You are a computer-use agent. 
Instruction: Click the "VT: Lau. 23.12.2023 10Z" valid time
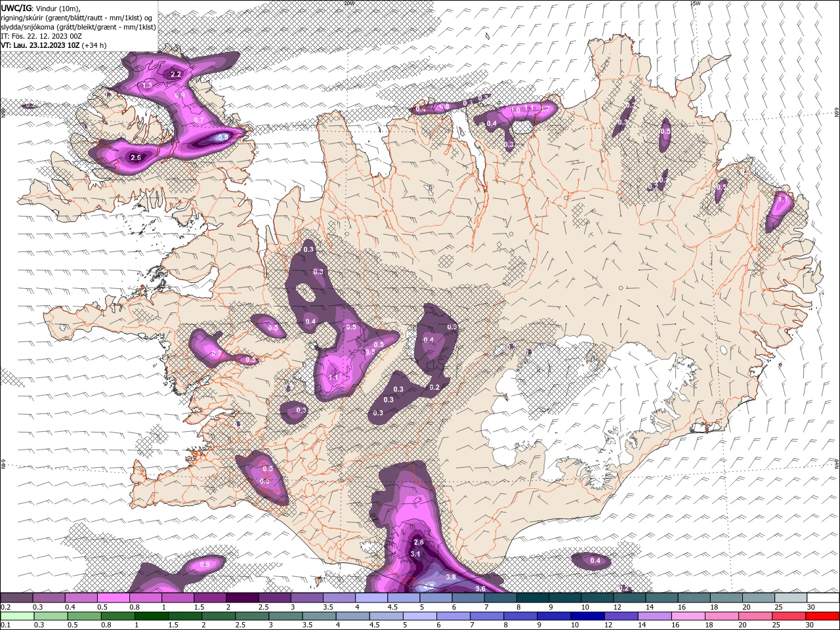pos(41,45)
